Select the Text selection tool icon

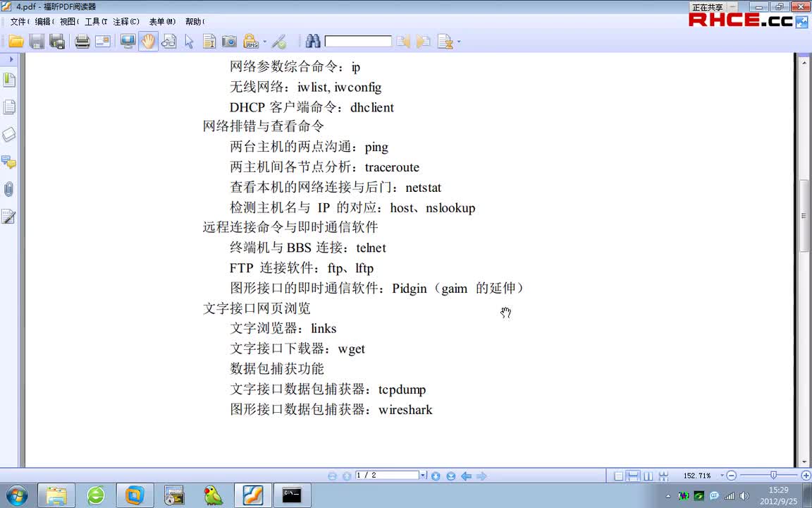[209, 41]
